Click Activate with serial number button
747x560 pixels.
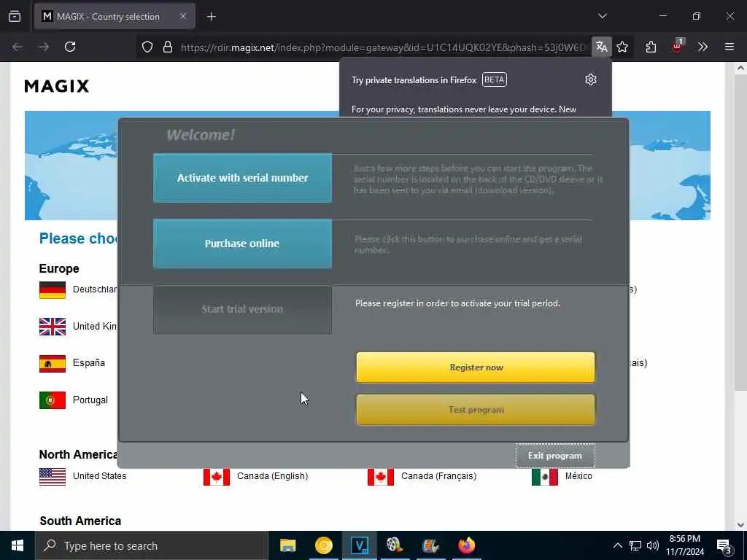[x=242, y=178]
